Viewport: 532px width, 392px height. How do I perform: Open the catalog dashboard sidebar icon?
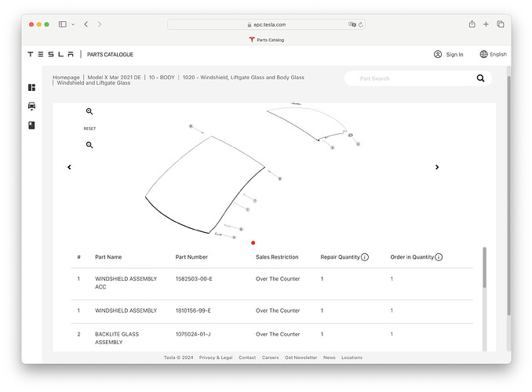click(31, 88)
